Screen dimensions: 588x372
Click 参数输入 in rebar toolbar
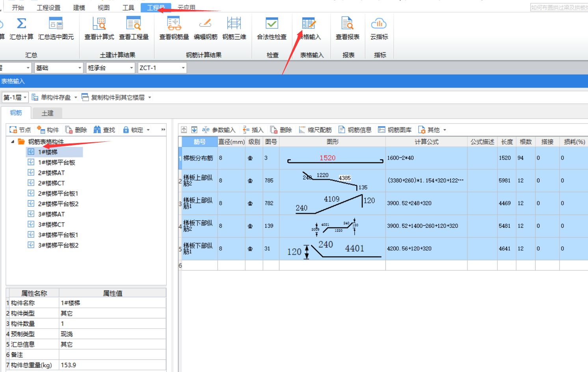[x=218, y=130]
